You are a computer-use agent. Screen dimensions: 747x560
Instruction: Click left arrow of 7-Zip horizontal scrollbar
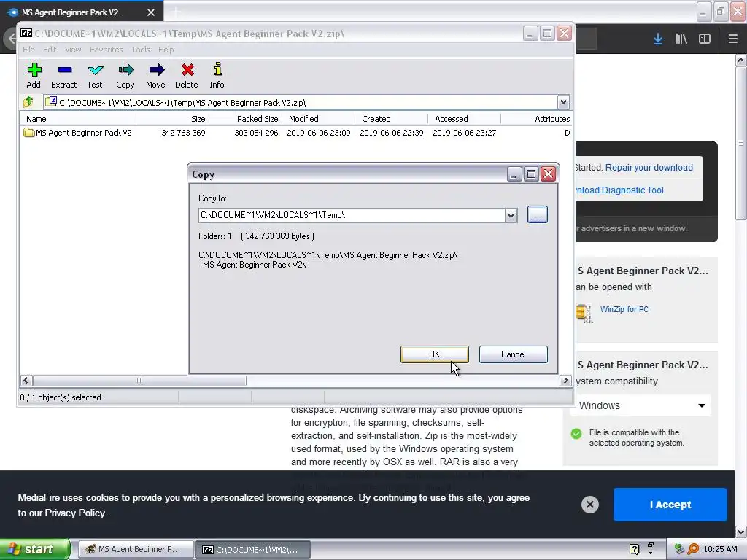[26, 381]
